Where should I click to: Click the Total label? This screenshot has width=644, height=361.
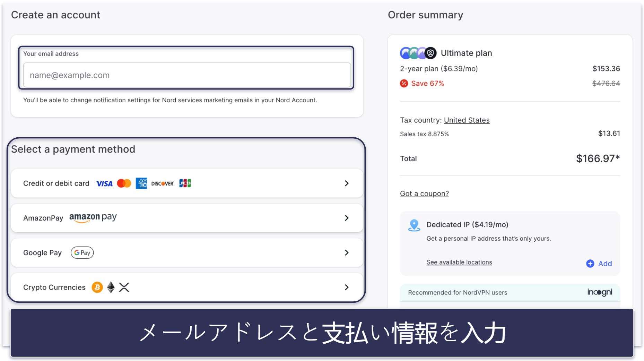408,158
